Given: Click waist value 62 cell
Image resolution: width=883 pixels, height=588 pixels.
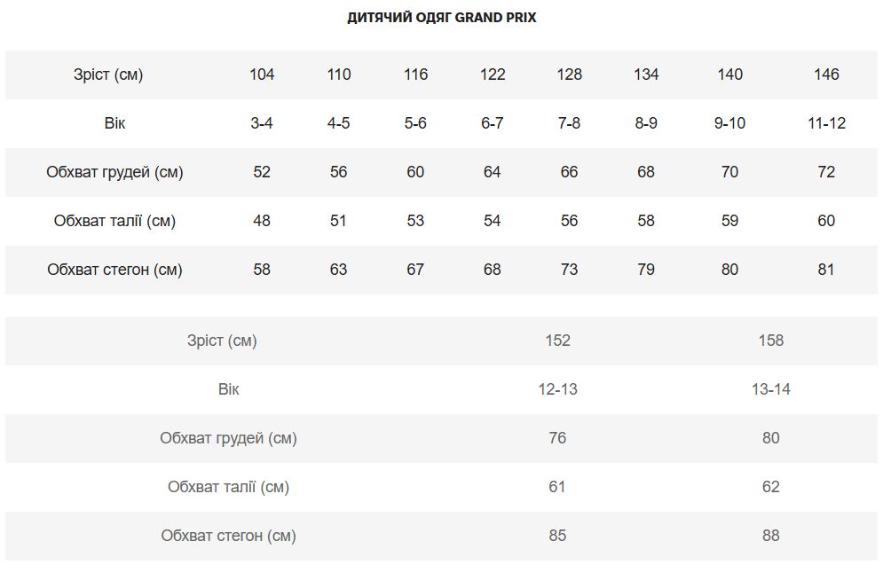Looking at the screenshot, I should click(x=770, y=487).
